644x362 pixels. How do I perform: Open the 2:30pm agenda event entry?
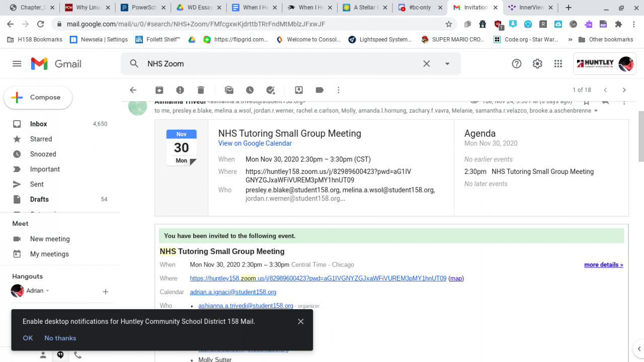click(529, 171)
